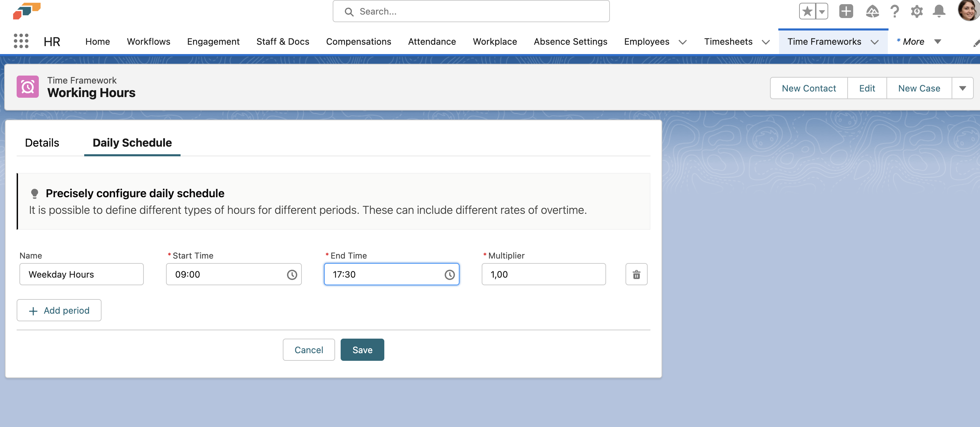Expand the Employees tab chevron
Viewport: 980px width, 427px height.
point(683,42)
